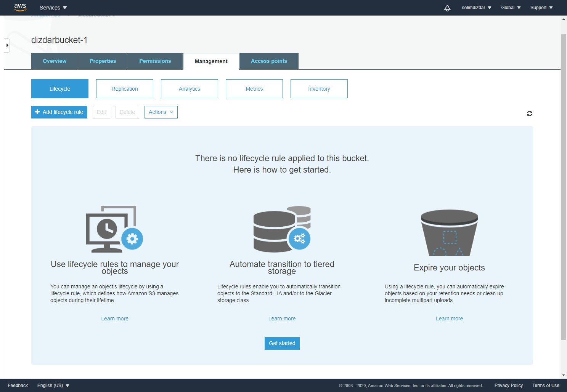Click the dizdarbucket-1 bucket title
The image size is (567, 392).
(59, 40)
